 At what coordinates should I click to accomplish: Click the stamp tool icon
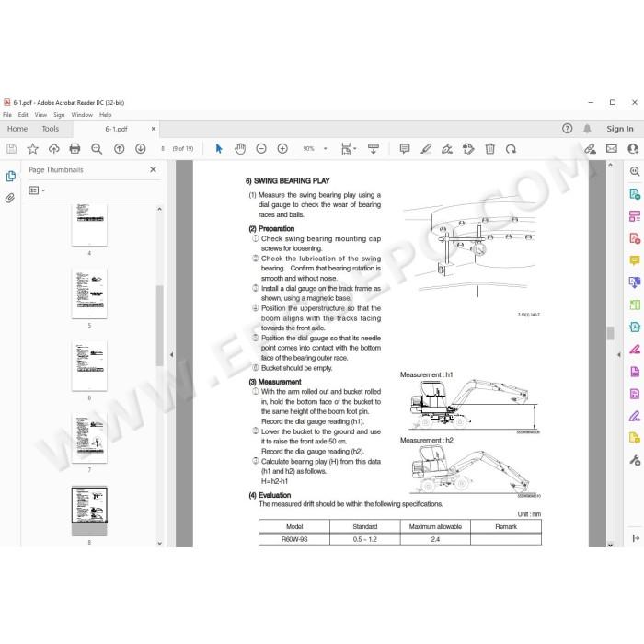(468, 149)
